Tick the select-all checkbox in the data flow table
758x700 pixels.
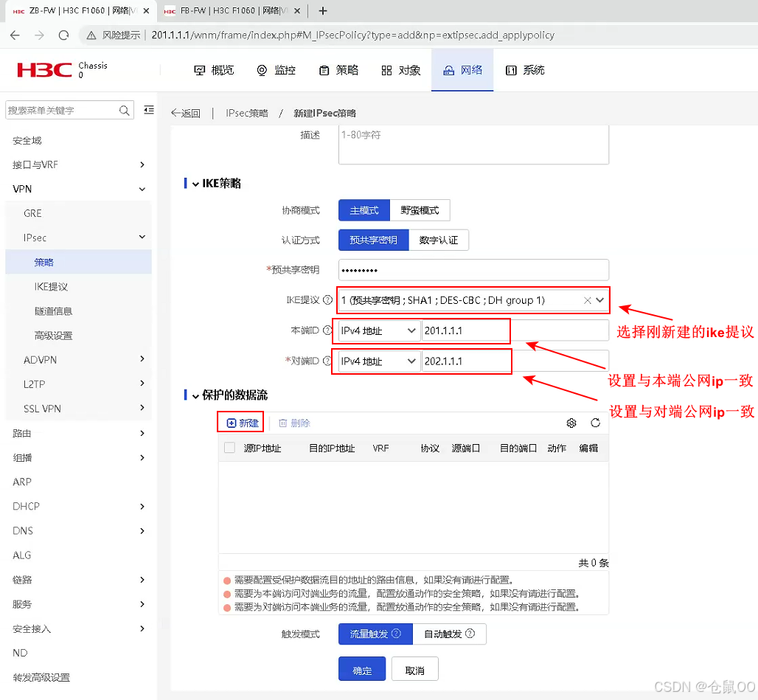(231, 447)
